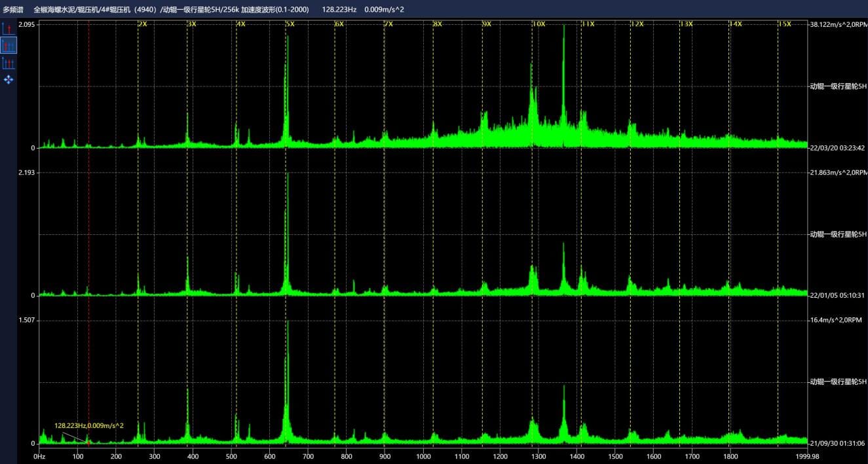Click the 2X harmonic marker label
Viewport: 868px width, 464px height.
(143, 24)
